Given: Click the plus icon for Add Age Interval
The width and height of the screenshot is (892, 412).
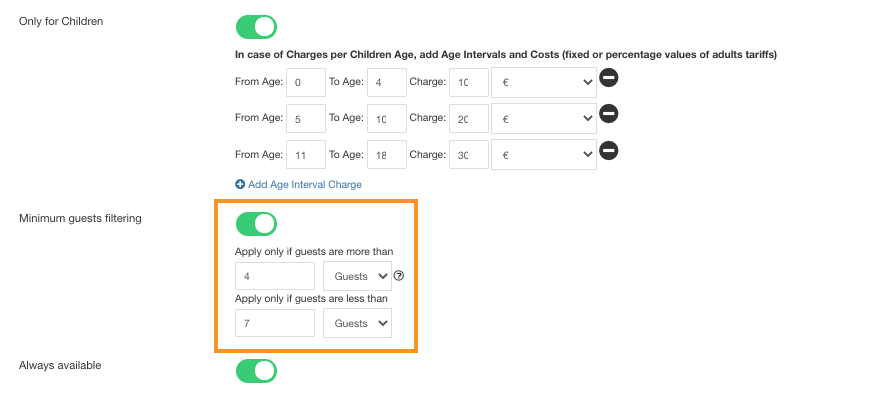Looking at the screenshot, I should [240, 184].
